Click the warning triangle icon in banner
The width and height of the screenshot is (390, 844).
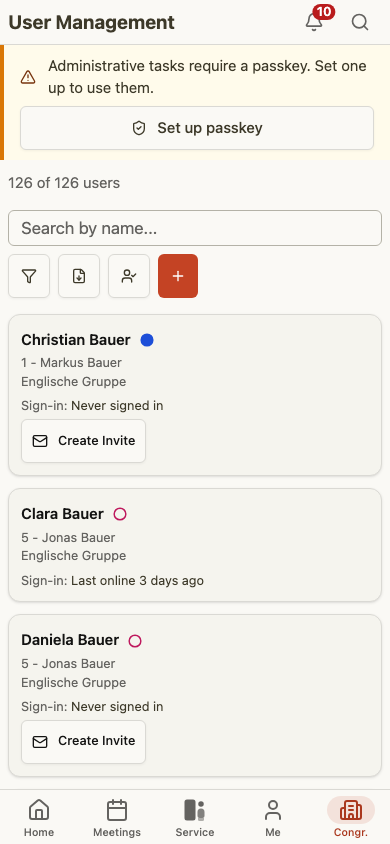pyautogui.click(x=28, y=77)
